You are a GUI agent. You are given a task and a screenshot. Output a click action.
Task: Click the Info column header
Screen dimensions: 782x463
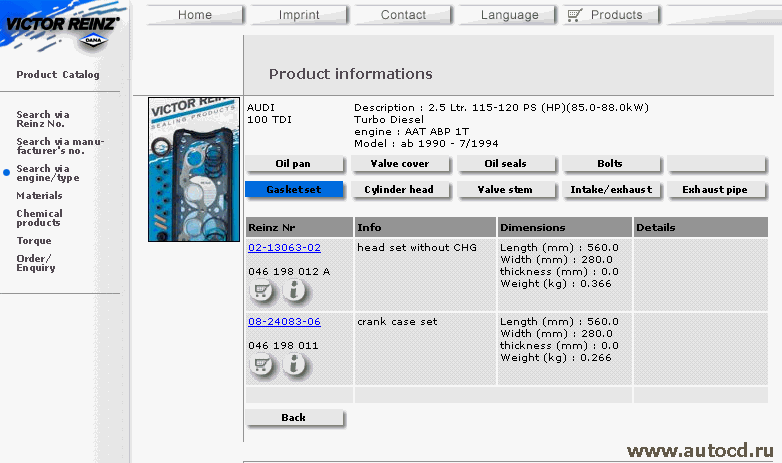tap(425, 227)
